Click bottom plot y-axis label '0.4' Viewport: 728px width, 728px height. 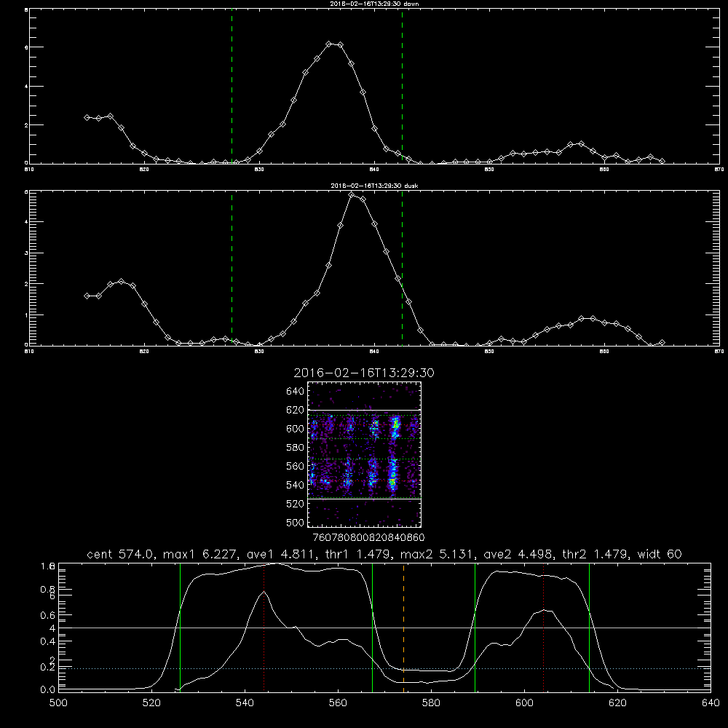48,641
